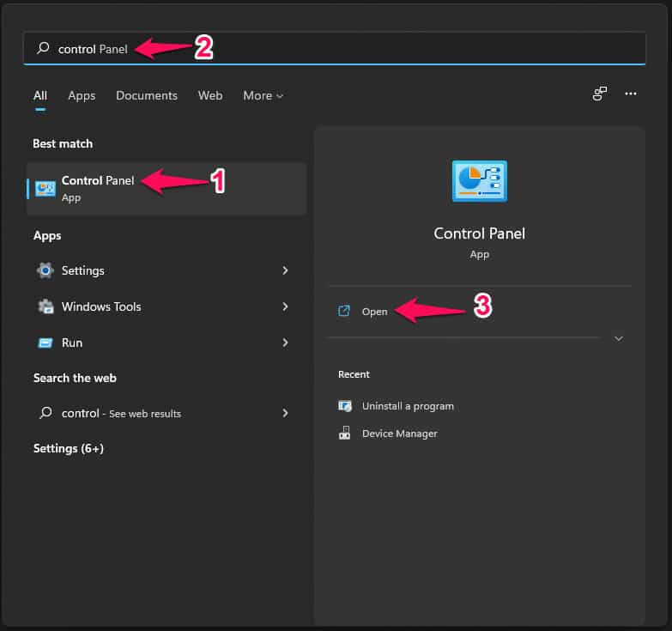Image resolution: width=672 pixels, height=631 pixels.
Task: Expand more actions chevron below Open
Action: (619, 338)
